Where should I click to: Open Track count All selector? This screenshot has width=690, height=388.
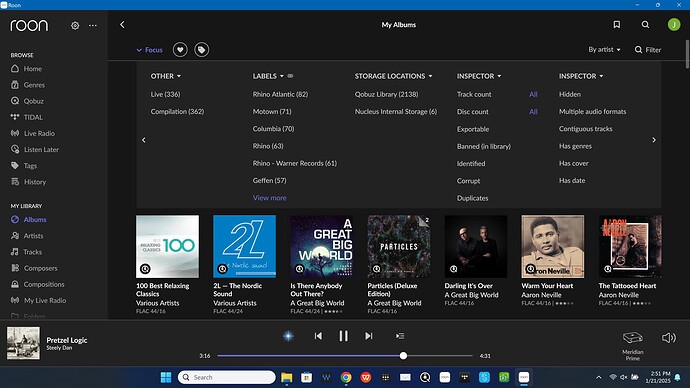tap(533, 94)
